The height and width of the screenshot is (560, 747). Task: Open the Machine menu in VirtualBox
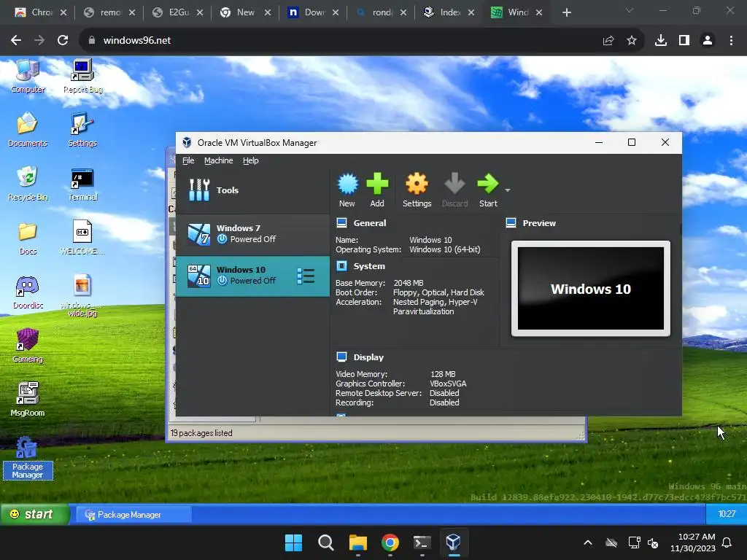pos(219,160)
